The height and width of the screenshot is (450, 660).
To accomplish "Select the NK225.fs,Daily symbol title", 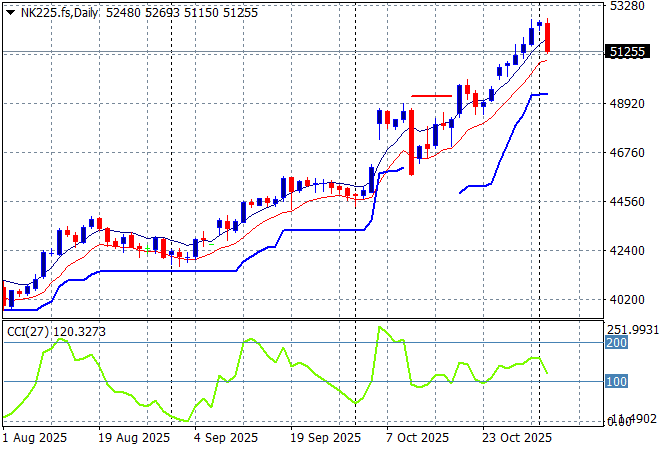I will [58, 12].
